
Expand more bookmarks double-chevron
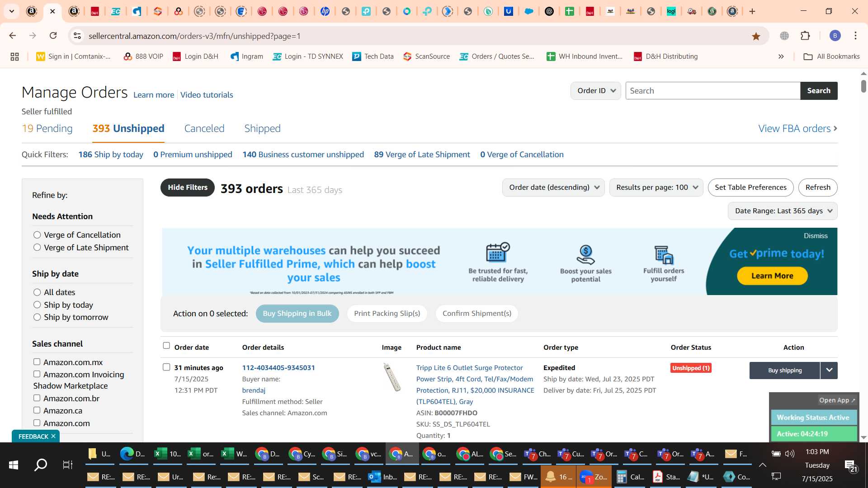coord(781,56)
